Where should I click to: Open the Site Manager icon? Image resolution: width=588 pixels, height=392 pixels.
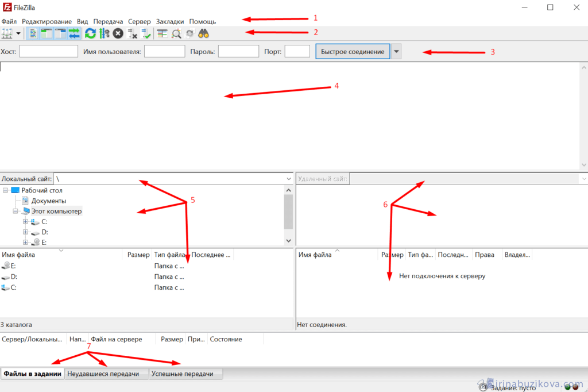7,33
